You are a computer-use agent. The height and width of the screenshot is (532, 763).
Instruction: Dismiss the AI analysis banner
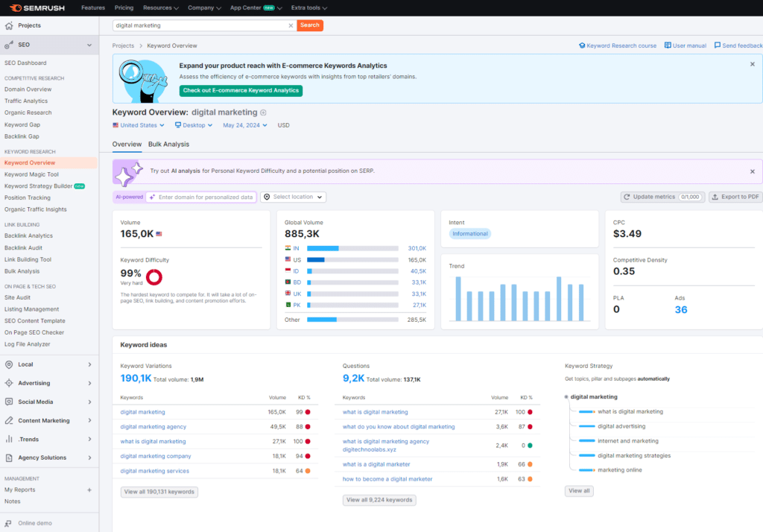point(752,171)
